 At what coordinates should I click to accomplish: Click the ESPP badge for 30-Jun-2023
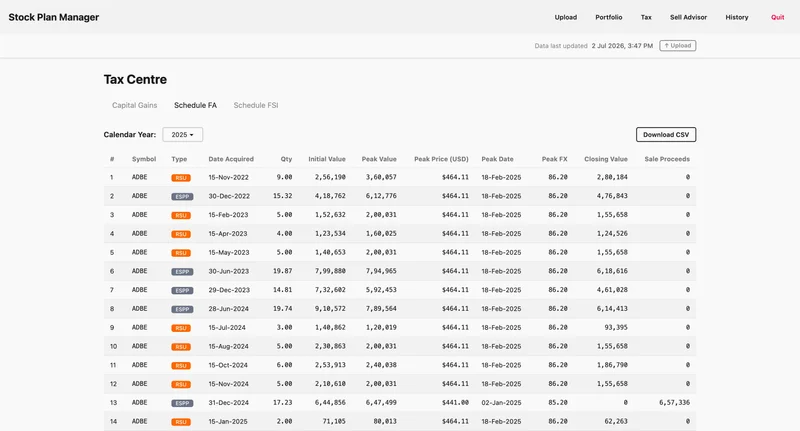click(x=182, y=272)
